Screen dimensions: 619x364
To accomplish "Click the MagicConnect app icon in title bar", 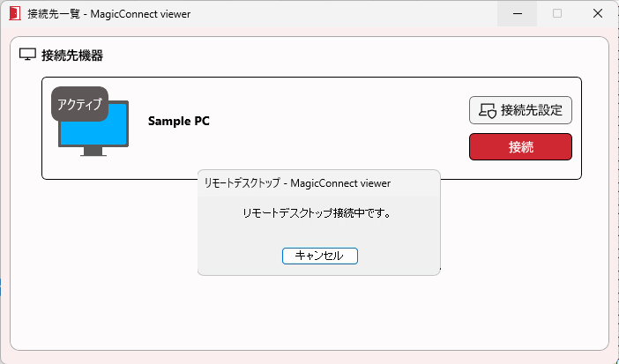I will click(x=14, y=14).
